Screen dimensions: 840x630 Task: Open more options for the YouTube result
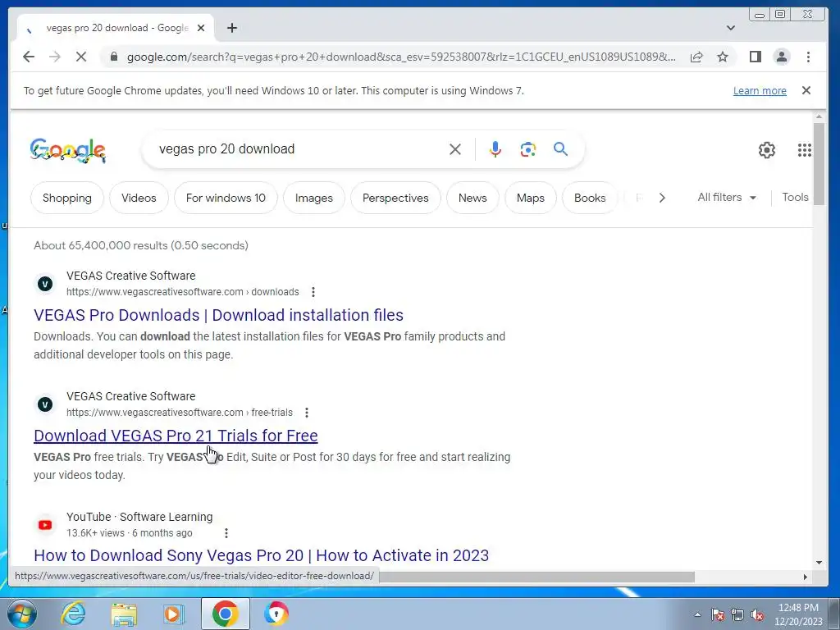coord(226,533)
